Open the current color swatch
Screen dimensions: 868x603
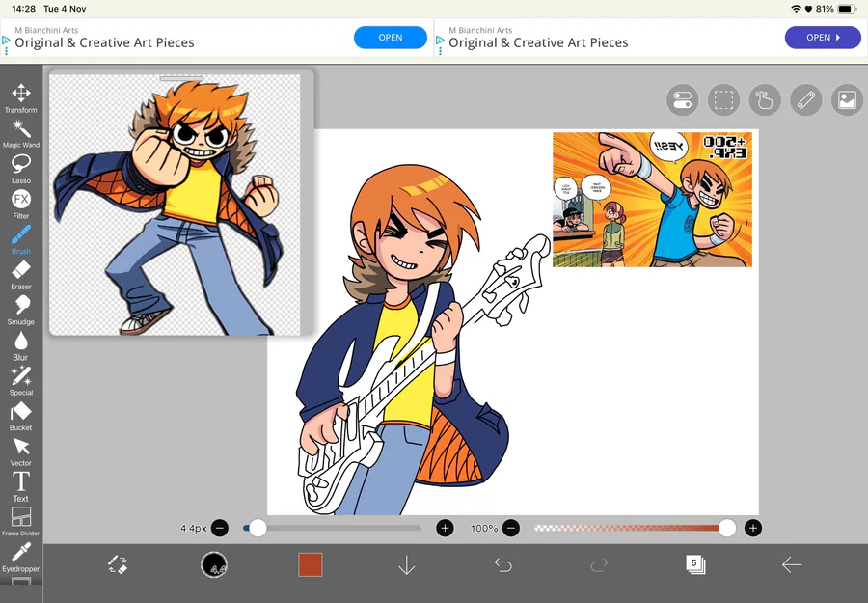(x=310, y=564)
